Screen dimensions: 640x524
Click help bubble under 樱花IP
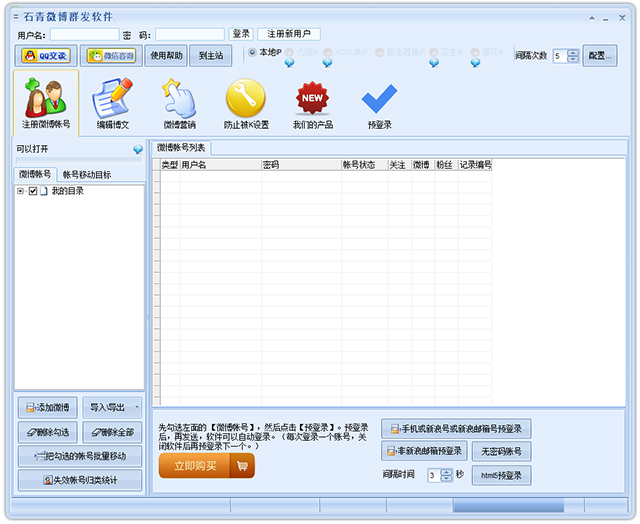click(x=475, y=62)
